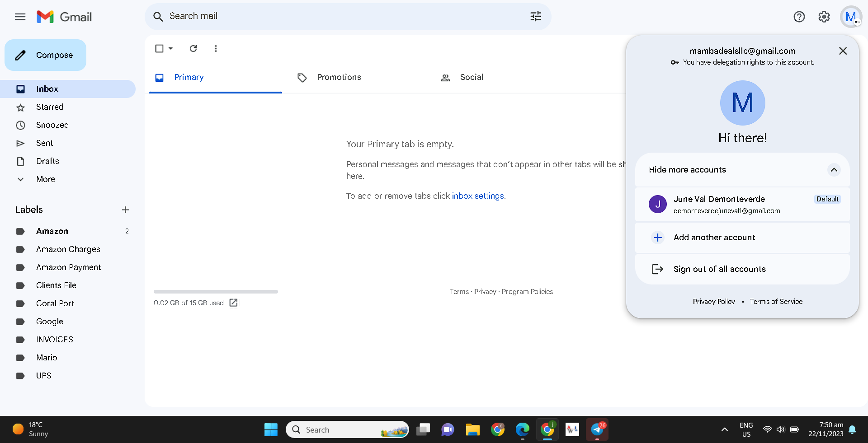
Task: Open the Sent folder
Action: pyautogui.click(x=68, y=143)
